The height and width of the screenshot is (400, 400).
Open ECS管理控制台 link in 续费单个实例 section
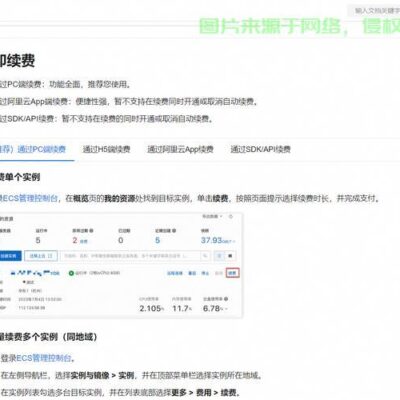click(29, 198)
